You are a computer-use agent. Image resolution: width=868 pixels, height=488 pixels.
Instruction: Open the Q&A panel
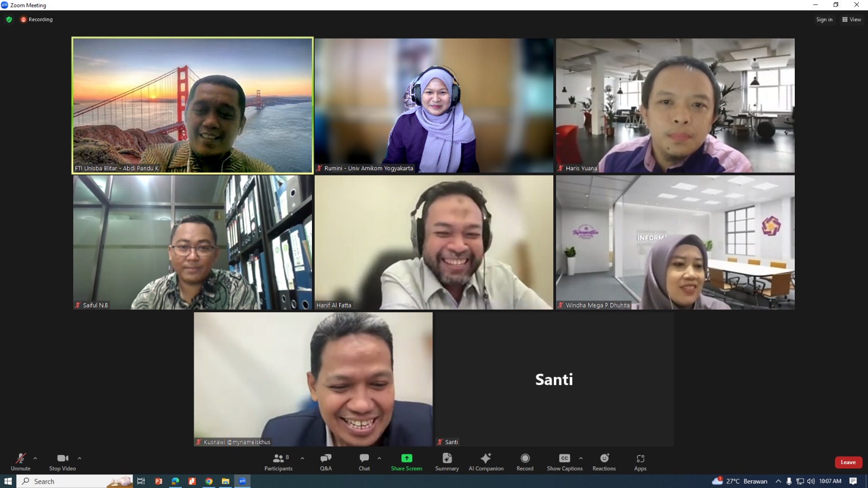coord(325,461)
